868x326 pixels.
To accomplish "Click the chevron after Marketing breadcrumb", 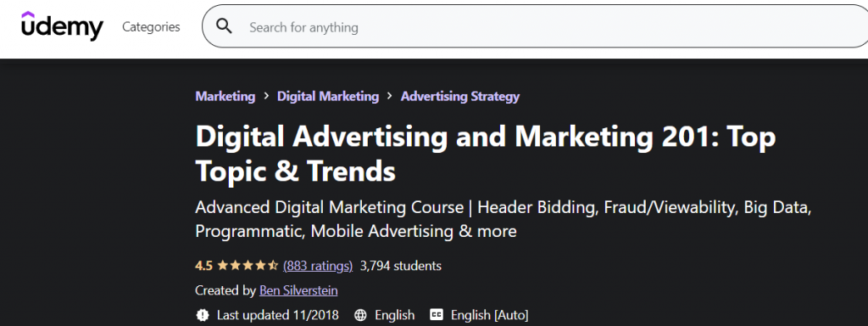I will [x=266, y=96].
